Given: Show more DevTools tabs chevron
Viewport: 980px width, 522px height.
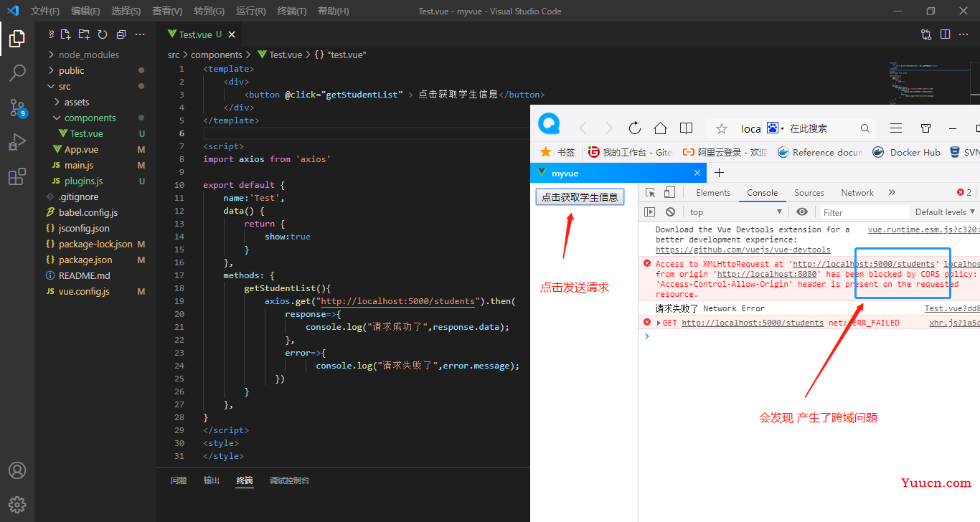Looking at the screenshot, I should (892, 193).
